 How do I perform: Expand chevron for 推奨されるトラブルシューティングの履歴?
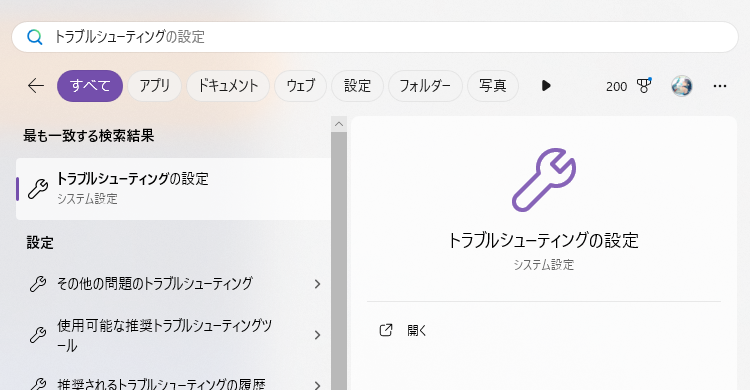click(317, 385)
